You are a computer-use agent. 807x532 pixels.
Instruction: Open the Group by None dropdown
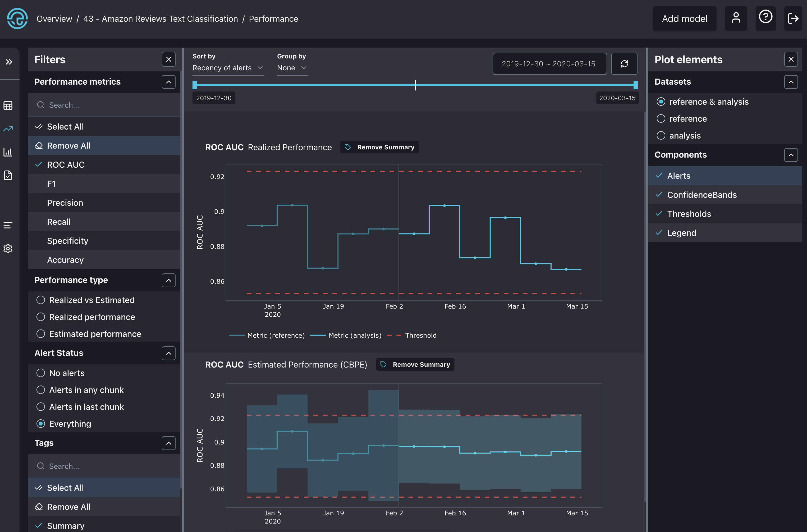tap(292, 68)
